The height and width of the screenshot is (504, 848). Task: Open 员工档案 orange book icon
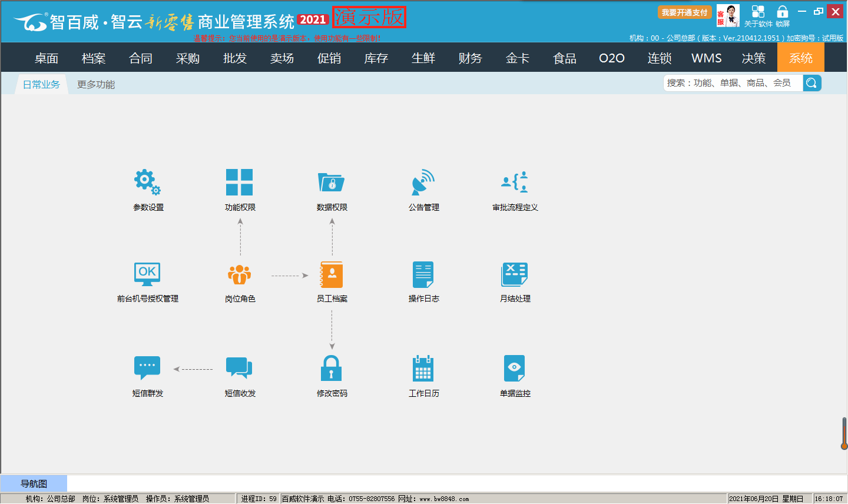tap(332, 274)
